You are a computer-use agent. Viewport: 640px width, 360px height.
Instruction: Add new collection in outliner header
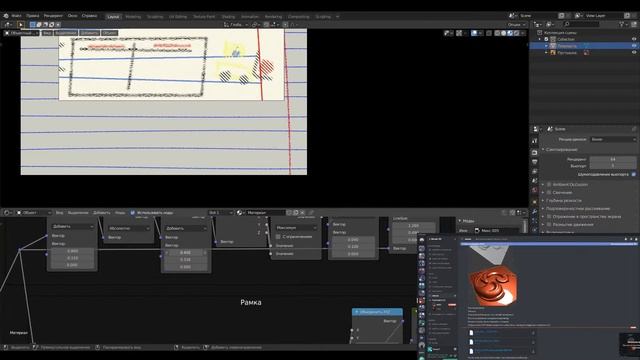coord(633,25)
